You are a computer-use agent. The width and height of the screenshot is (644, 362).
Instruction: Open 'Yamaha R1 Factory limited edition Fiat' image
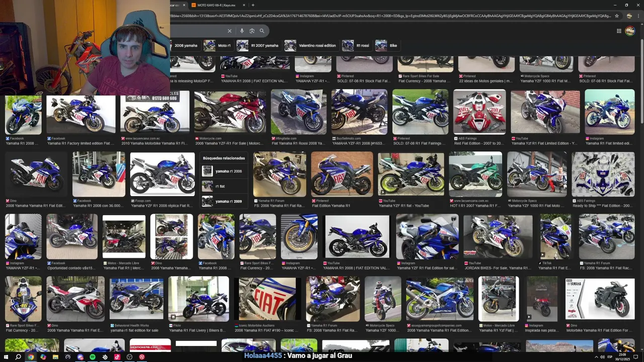(80, 114)
